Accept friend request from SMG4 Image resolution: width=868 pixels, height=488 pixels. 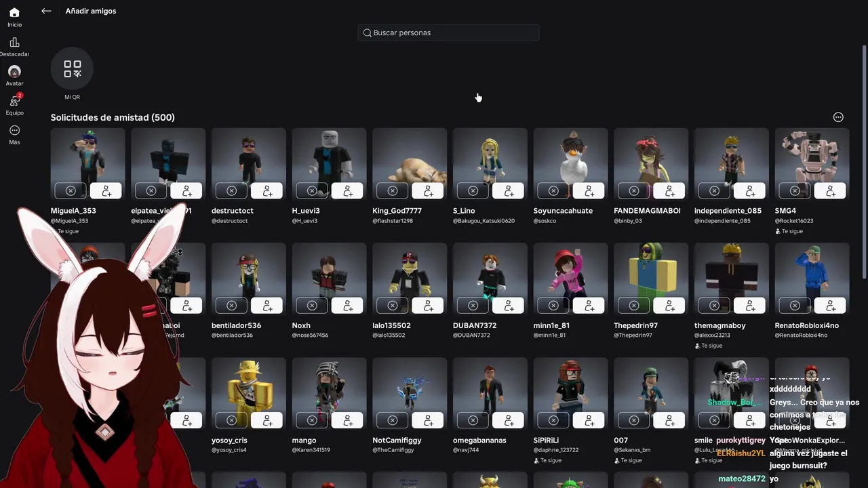(x=831, y=191)
